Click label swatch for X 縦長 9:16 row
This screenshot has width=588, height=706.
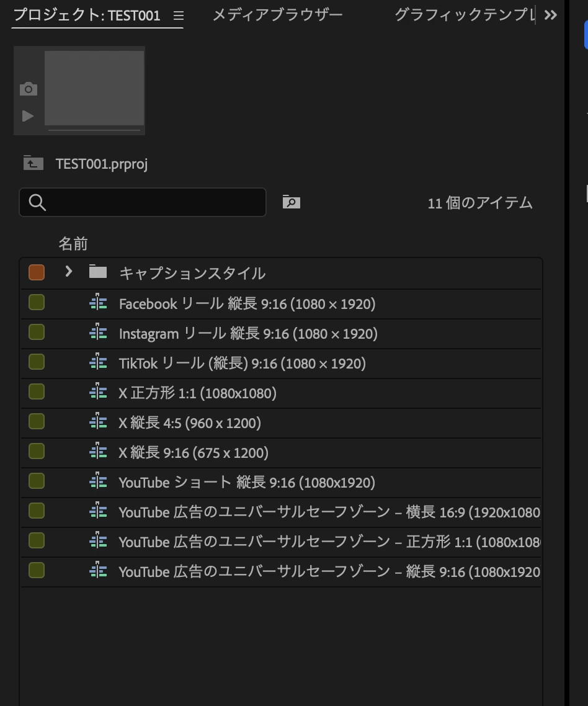(37, 451)
